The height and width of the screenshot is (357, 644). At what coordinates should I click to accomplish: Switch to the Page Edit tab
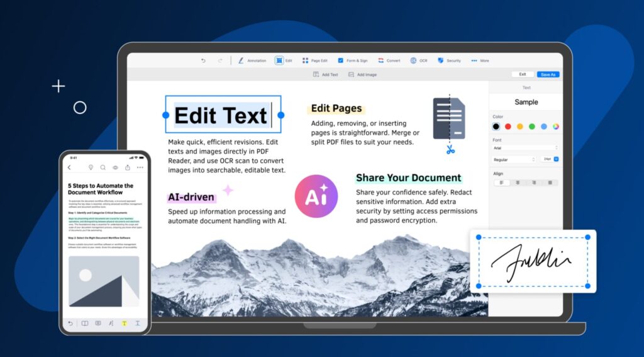point(315,60)
